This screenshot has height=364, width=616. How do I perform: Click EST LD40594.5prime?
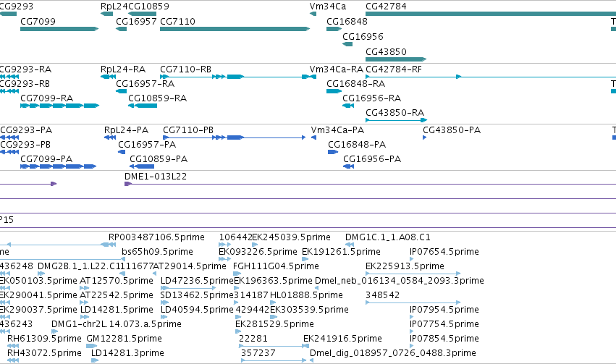tap(197, 310)
